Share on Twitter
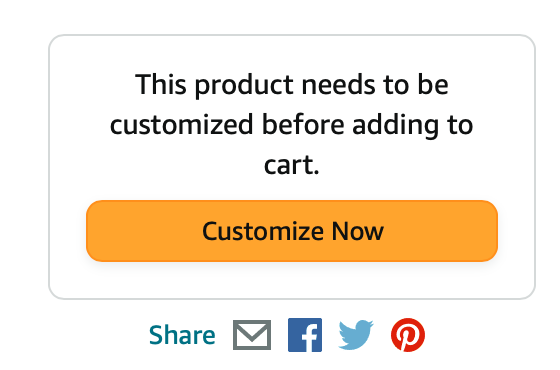Viewport: 560px width, 370px height. pos(356,335)
